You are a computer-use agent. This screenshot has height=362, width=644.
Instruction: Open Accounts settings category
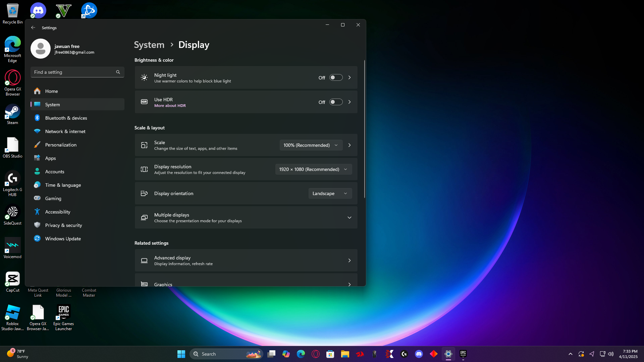coord(77,172)
